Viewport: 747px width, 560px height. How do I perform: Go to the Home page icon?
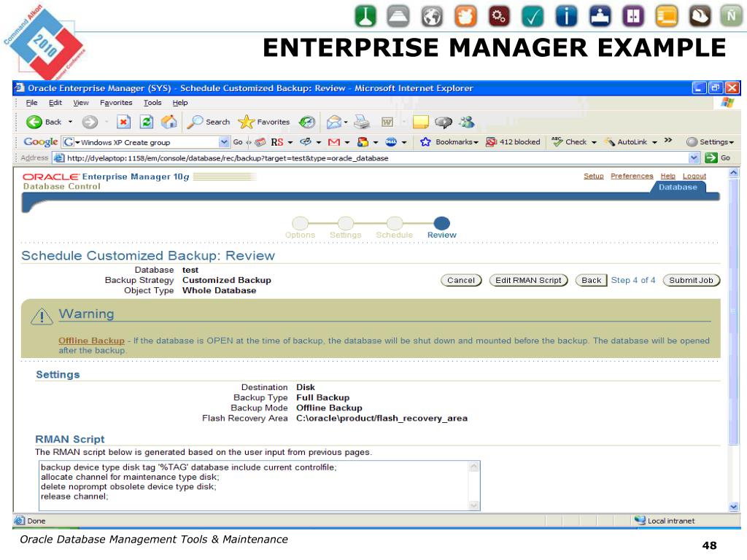coord(169,122)
